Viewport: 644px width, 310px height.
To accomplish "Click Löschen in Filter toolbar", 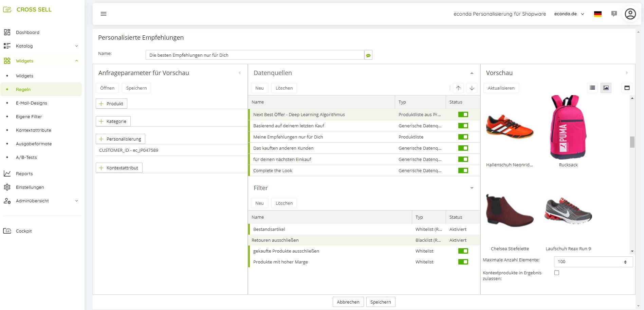I will [x=284, y=203].
